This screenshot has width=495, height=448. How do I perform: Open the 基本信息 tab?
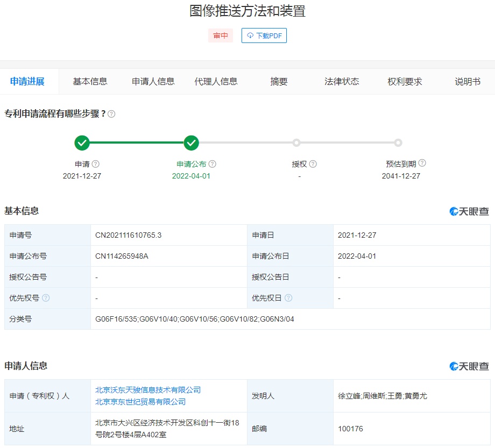[x=90, y=81]
